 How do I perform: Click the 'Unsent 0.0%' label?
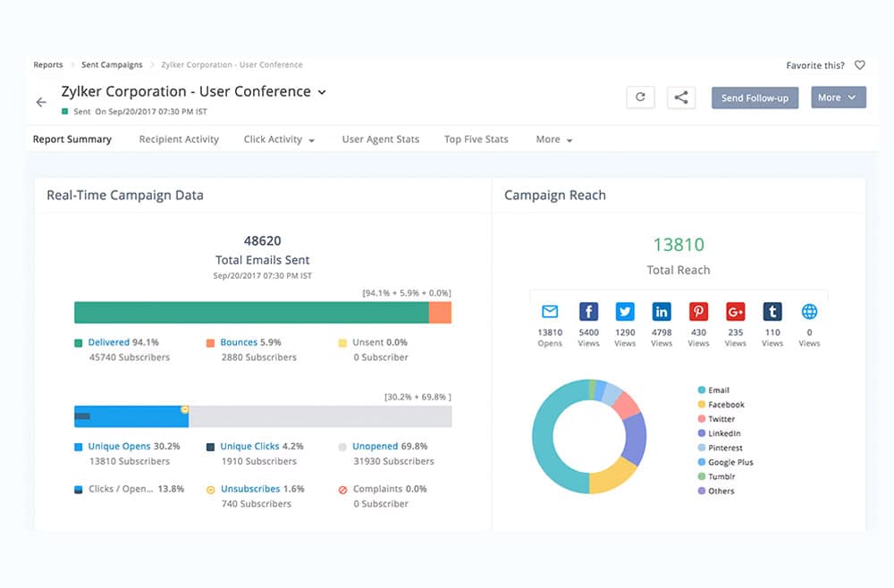[x=380, y=342]
